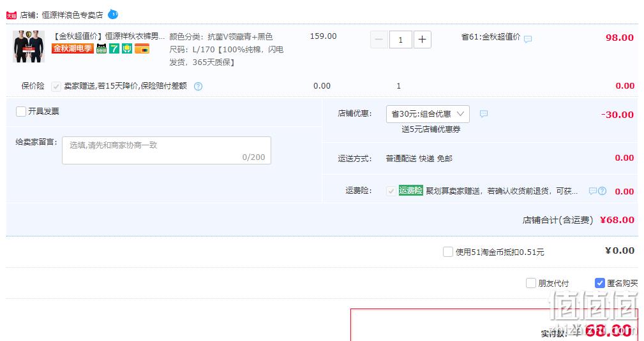
Task: Open the 恒源祥浪色专卖店 store link
Action: pyautogui.click(x=72, y=15)
